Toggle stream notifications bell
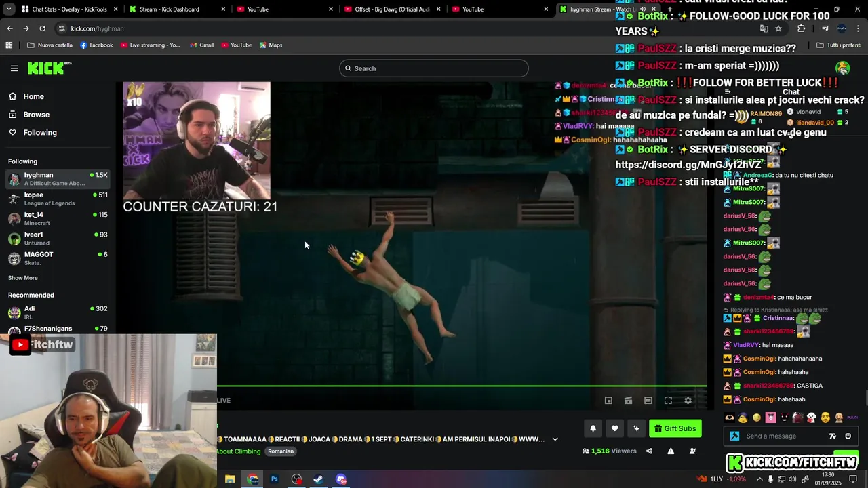 coord(593,428)
